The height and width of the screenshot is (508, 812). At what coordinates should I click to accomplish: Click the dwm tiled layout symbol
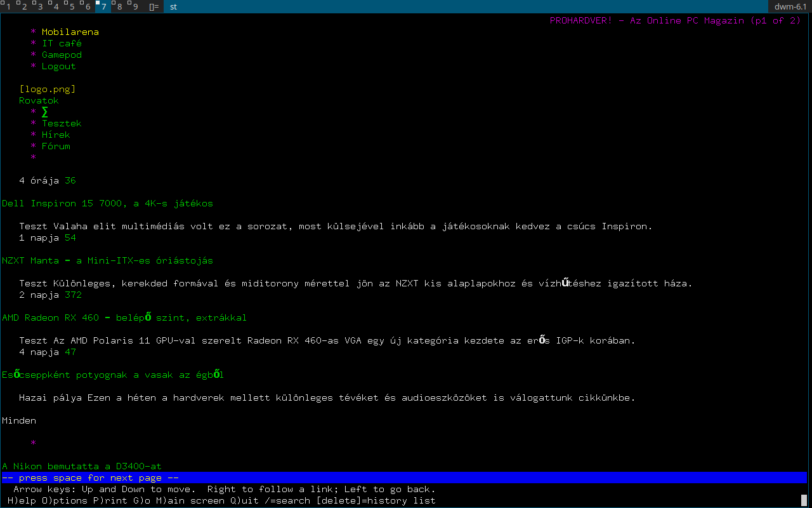point(154,6)
